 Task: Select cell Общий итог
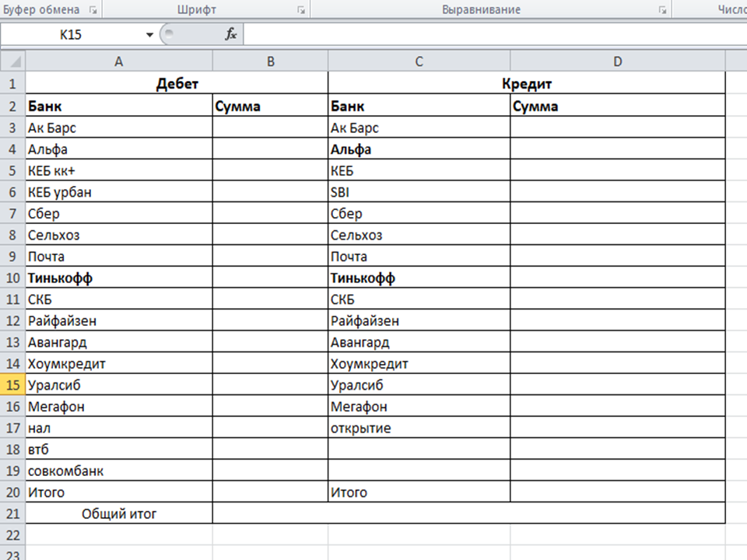pos(118,513)
